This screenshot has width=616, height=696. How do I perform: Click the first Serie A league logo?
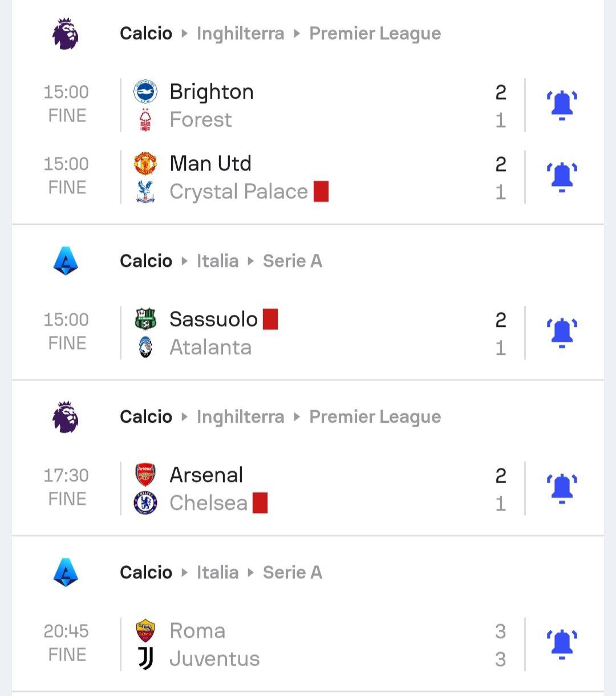[66, 261]
